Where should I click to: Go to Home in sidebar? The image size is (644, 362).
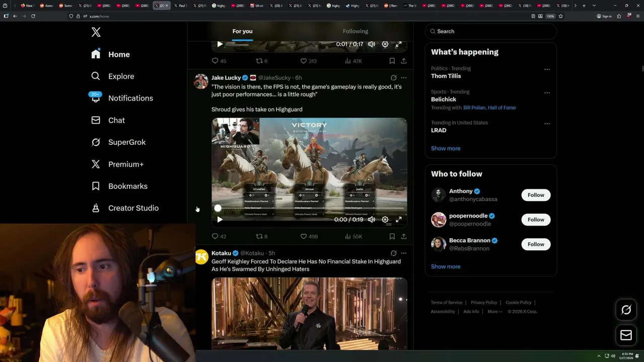pyautogui.click(x=111, y=54)
